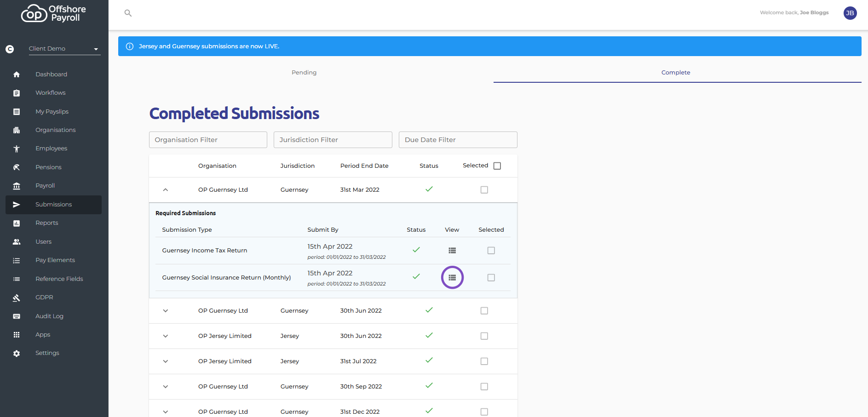The width and height of the screenshot is (868, 417).
Task: Open Pay Elements in the sidebar
Action: [53, 260]
